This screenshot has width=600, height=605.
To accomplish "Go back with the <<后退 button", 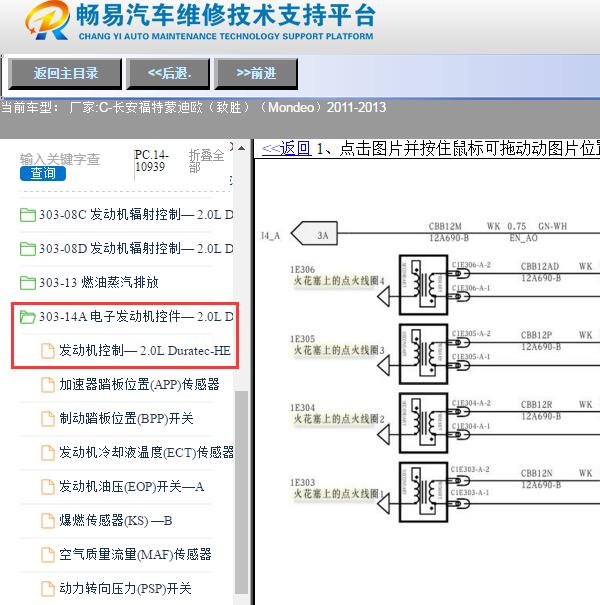I will [x=169, y=73].
